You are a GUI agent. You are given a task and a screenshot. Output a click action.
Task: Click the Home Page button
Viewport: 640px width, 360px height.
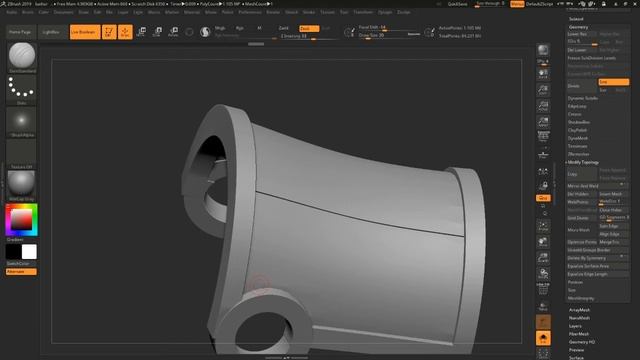(x=20, y=32)
